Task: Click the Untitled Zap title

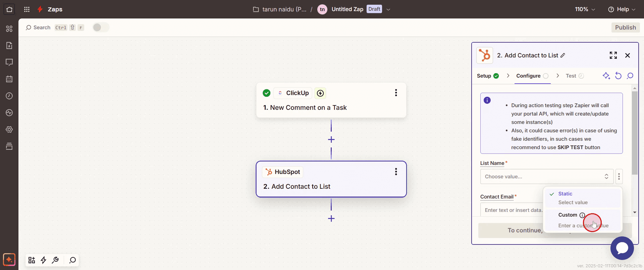Action: [x=347, y=9]
